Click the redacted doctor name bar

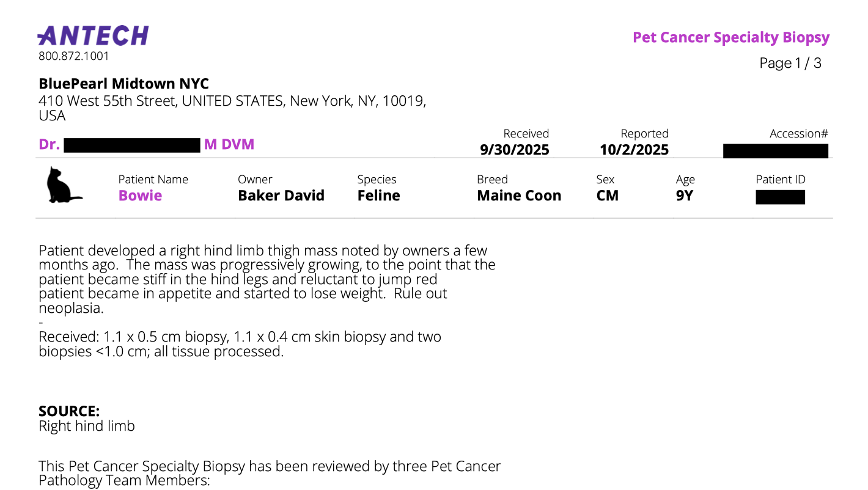[x=132, y=145]
